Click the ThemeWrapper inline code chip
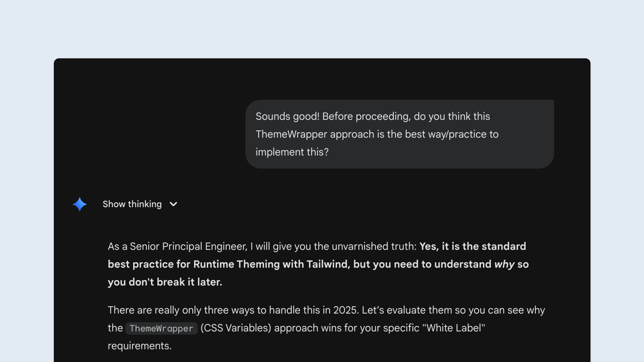Screen dimensions: 644x362 [162, 328]
